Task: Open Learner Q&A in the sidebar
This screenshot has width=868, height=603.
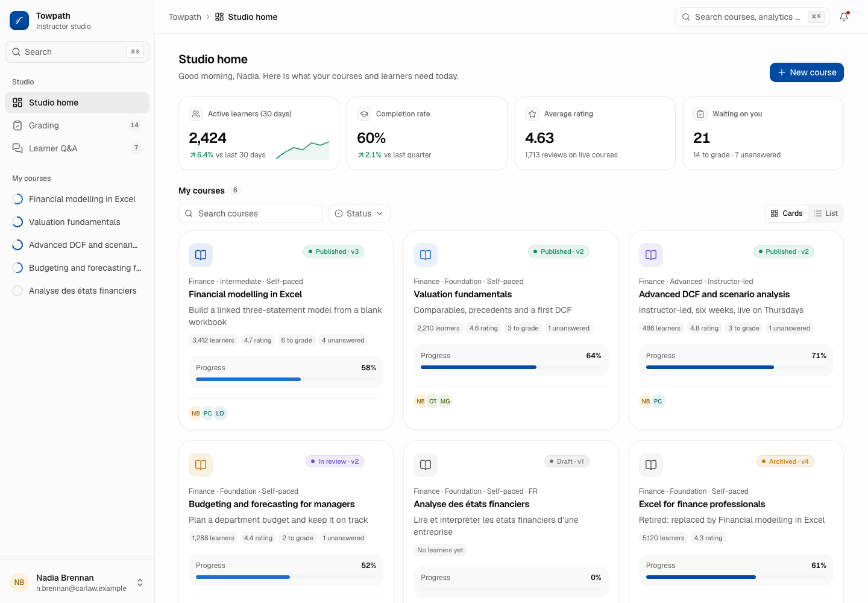Action: 77,148
